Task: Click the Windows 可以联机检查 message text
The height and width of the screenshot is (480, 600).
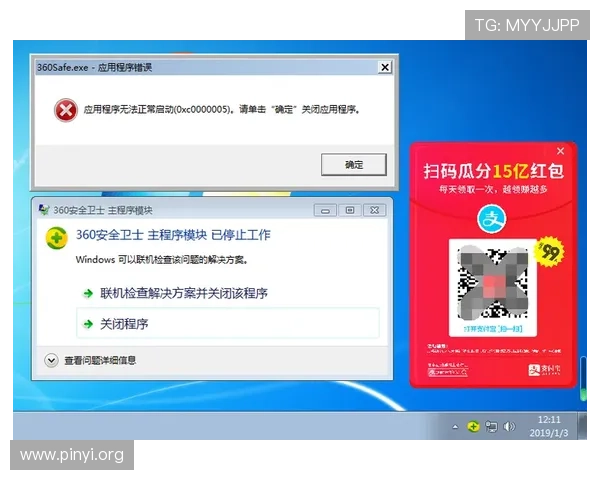Action: pyautogui.click(x=162, y=260)
